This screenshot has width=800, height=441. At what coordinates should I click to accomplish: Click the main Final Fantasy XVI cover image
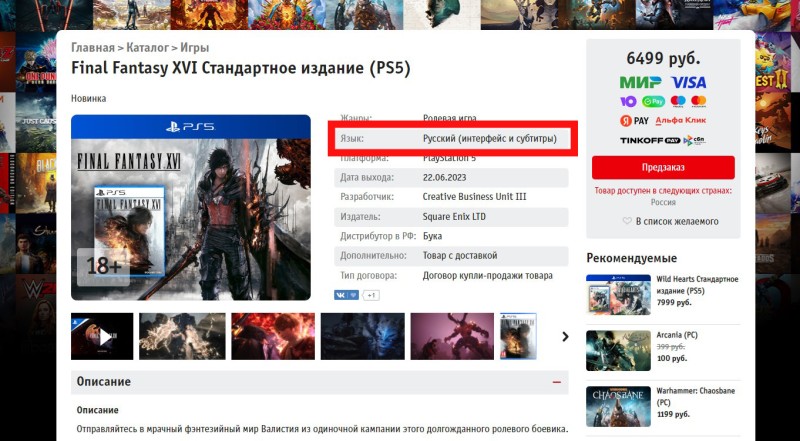click(191, 207)
